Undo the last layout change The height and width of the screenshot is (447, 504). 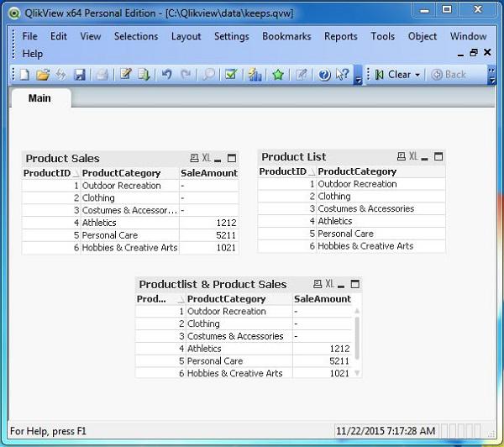pyautogui.click(x=166, y=75)
